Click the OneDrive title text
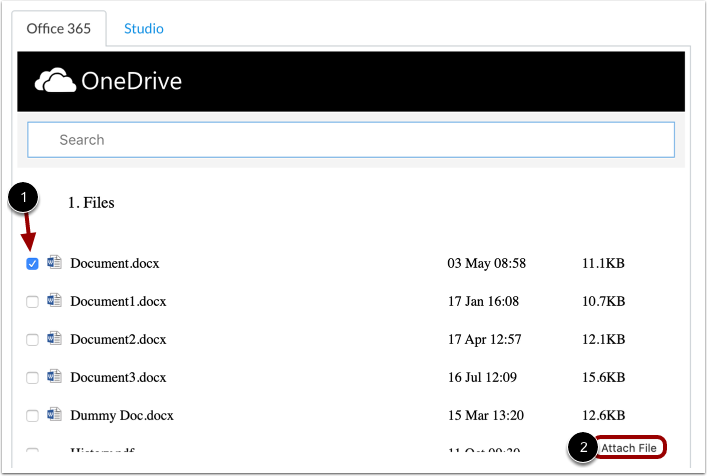Viewport: 707px width, 476px height. [x=132, y=81]
